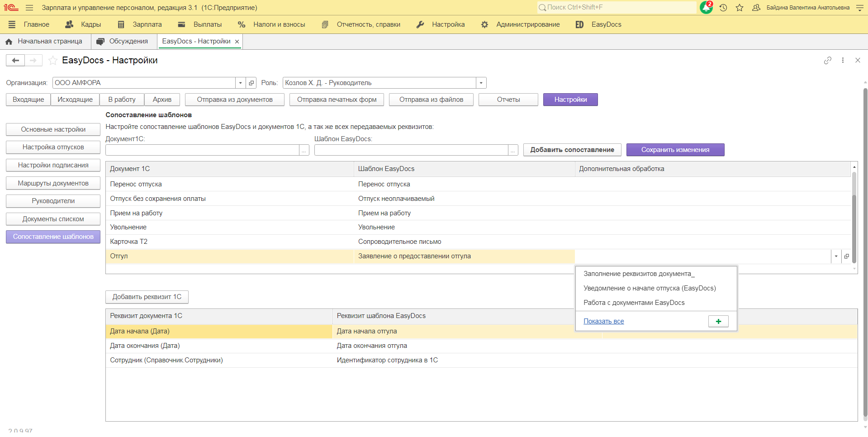868x437 pixels.
Task: Open the history clock icon
Action: coord(723,8)
